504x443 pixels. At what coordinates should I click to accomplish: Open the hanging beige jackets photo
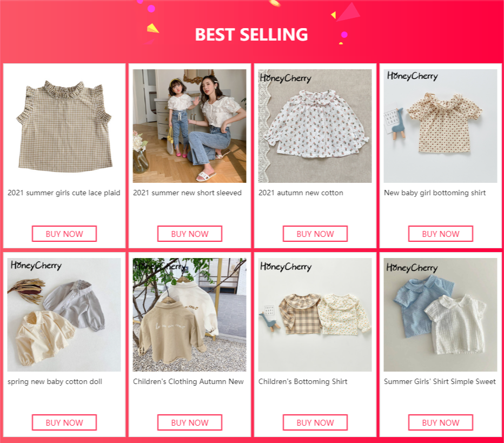click(x=190, y=315)
